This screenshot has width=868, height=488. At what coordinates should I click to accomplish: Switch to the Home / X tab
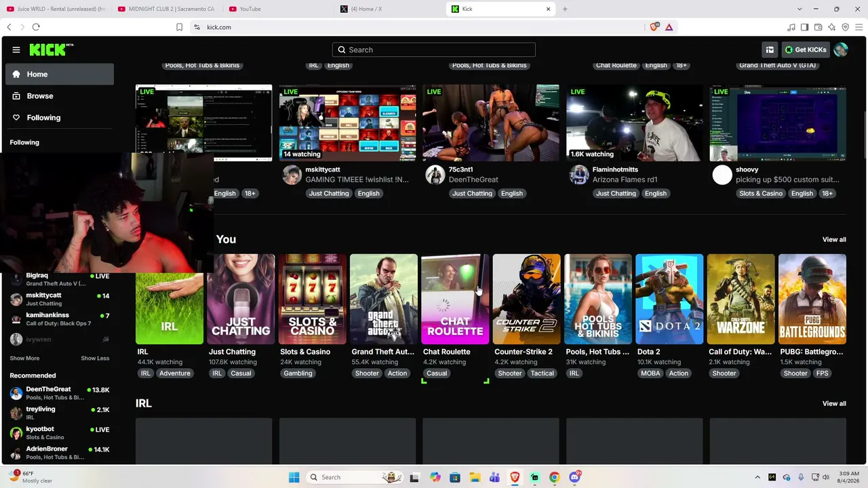click(x=389, y=9)
